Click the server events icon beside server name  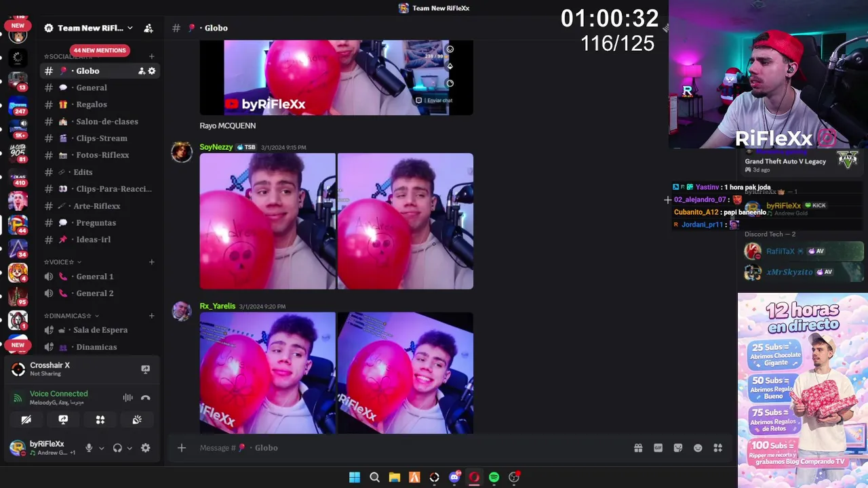tap(149, 28)
